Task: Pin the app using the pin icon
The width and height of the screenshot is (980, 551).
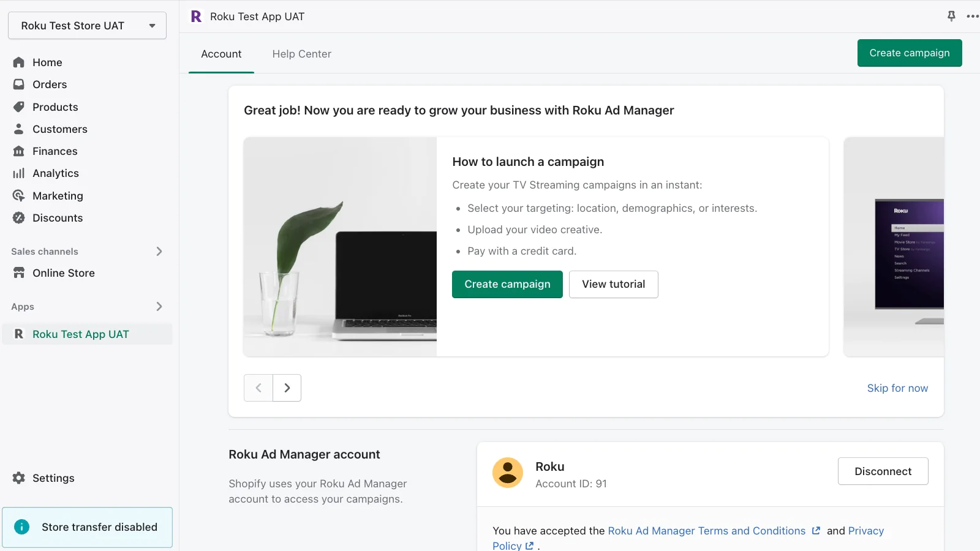Action: point(951,17)
